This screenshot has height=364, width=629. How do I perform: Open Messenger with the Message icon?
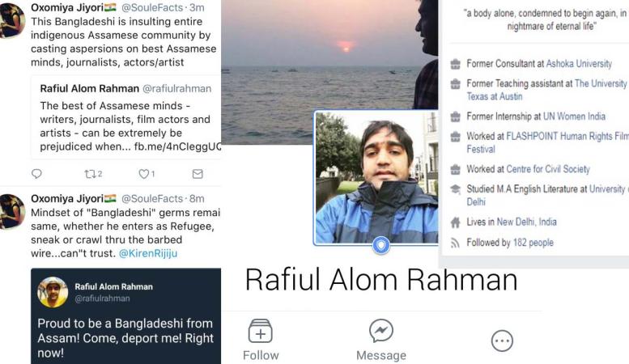click(x=381, y=331)
